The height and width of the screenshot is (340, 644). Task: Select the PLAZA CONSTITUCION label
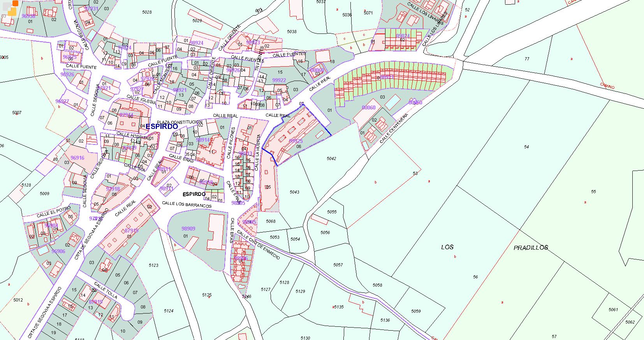(180, 122)
